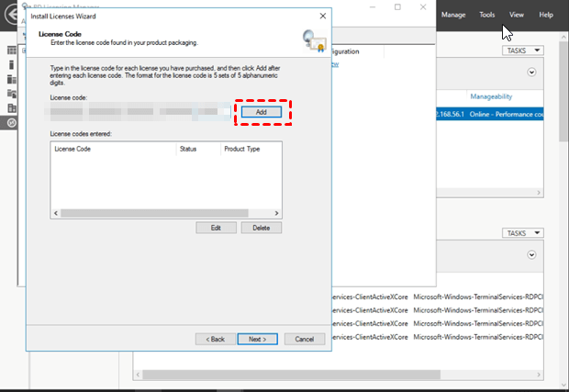Collapse the upper section chevron
569x392 pixels.
pos(531,73)
